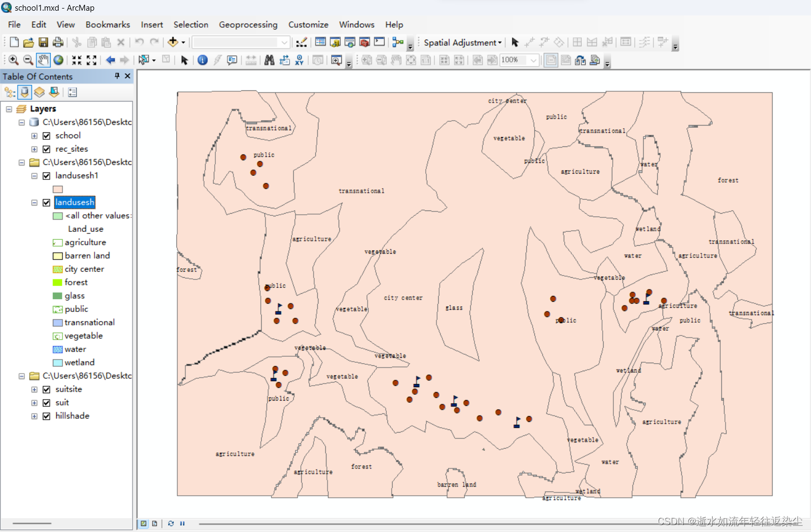
Task: Expand the suitsite layer
Action: pyautogui.click(x=34, y=389)
